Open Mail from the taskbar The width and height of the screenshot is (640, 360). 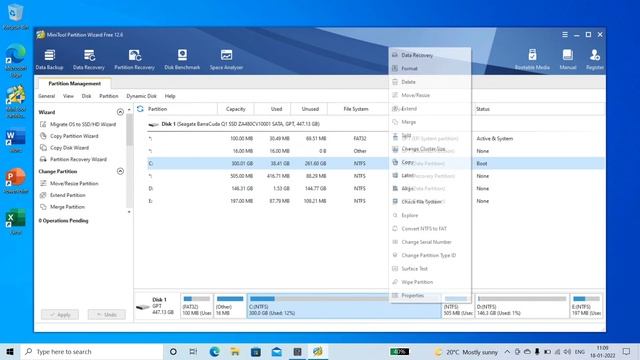click(276, 351)
